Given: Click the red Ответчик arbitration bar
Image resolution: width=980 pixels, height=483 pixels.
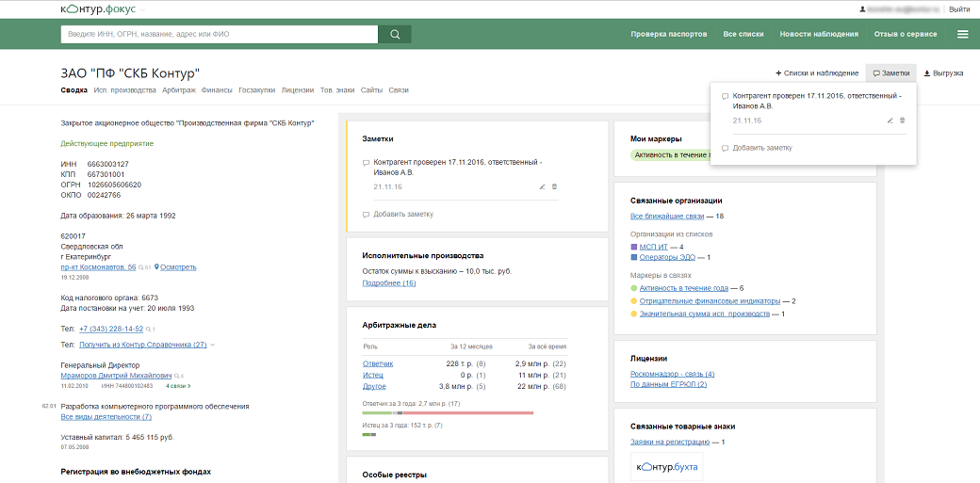Looking at the screenshot, I should click(x=467, y=412).
